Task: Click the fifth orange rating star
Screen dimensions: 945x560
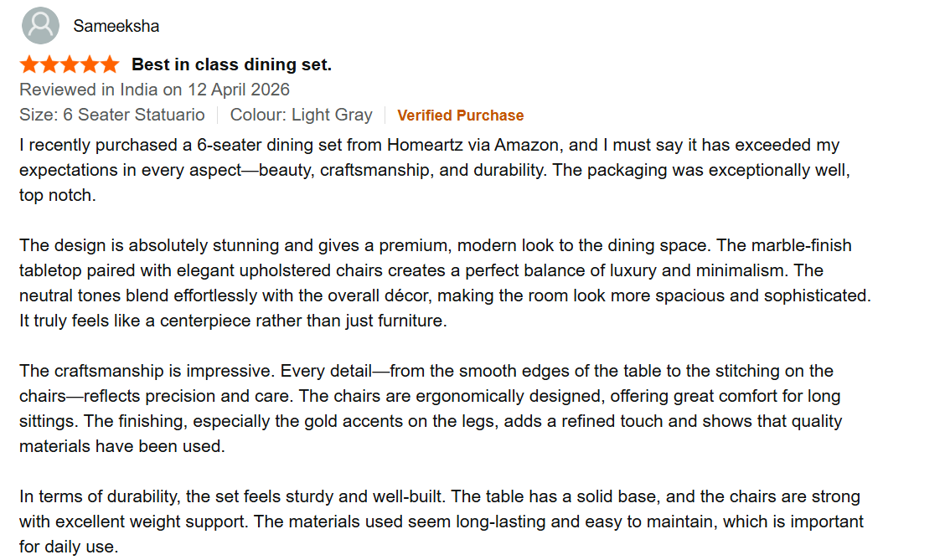Action: 110,64
